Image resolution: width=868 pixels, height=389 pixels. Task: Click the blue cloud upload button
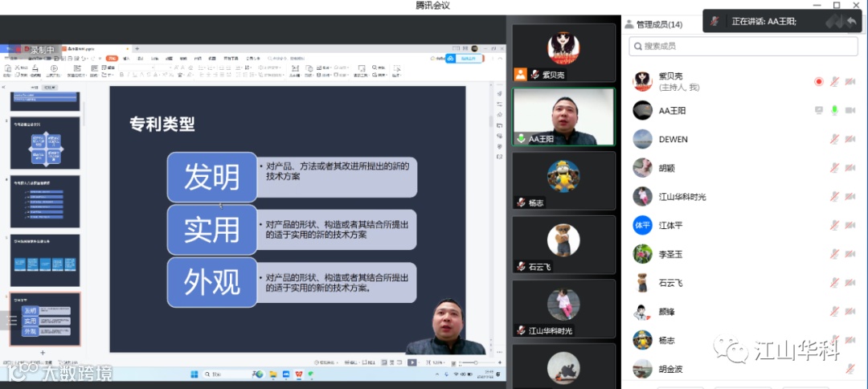pyautogui.click(x=450, y=59)
